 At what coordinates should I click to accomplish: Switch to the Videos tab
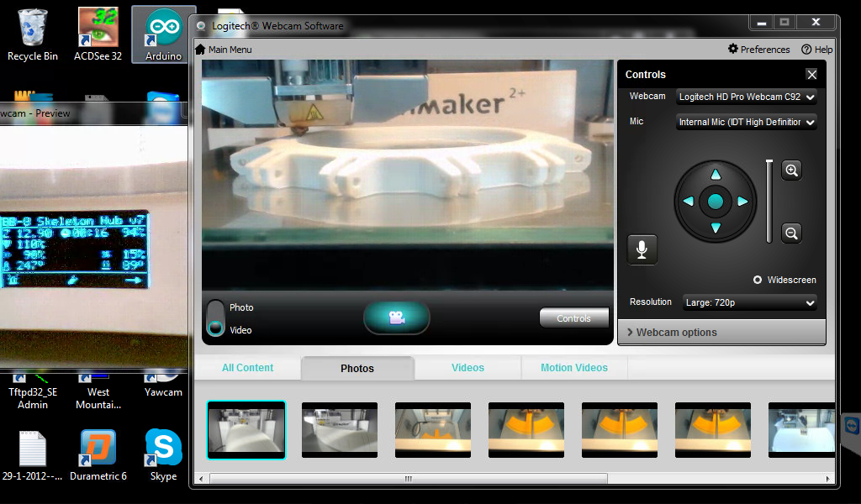point(467,368)
